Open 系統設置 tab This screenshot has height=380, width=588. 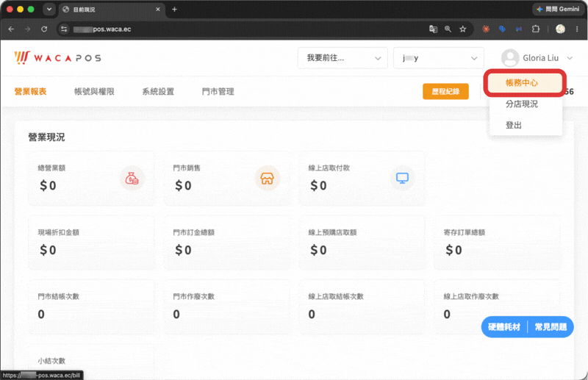point(158,92)
